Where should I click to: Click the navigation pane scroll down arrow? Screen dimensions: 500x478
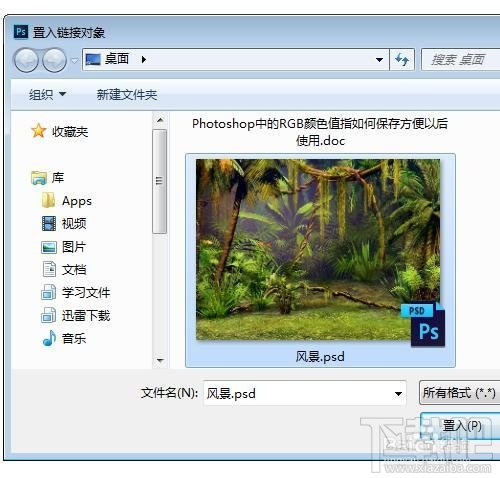click(160, 360)
